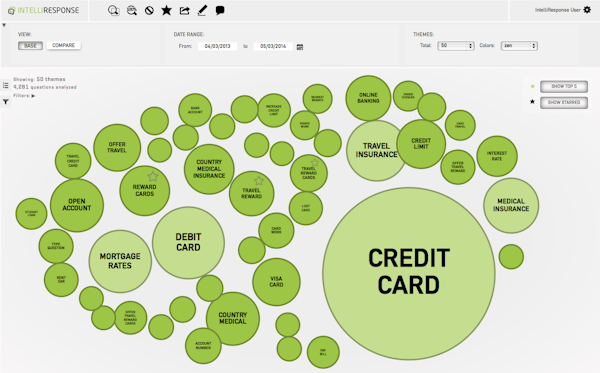Switch to COMPARE view
This screenshot has height=373, width=600.
point(64,45)
